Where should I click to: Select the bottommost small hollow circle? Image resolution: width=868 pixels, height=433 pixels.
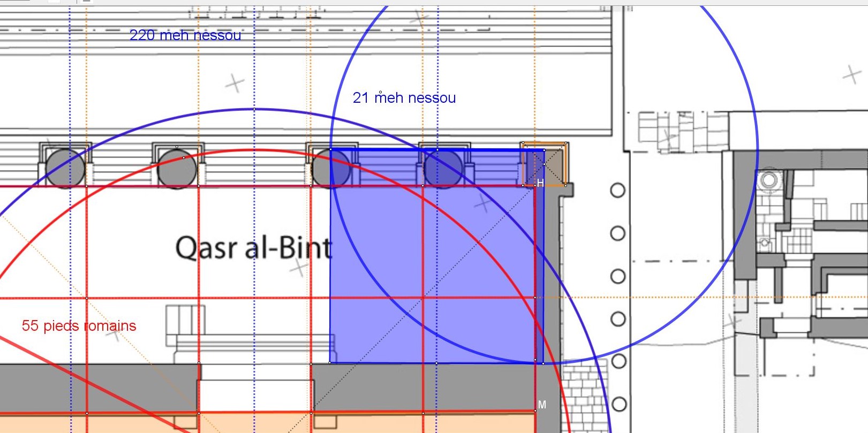[619, 404]
